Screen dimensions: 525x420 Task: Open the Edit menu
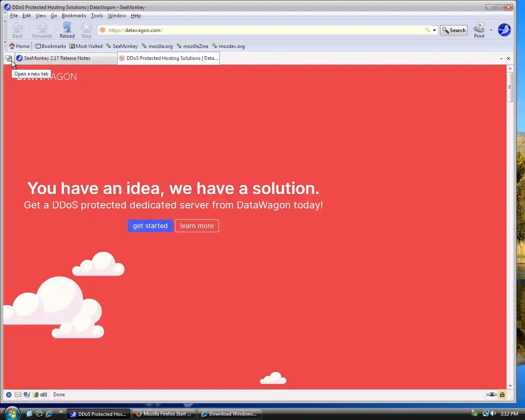point(27,16)
